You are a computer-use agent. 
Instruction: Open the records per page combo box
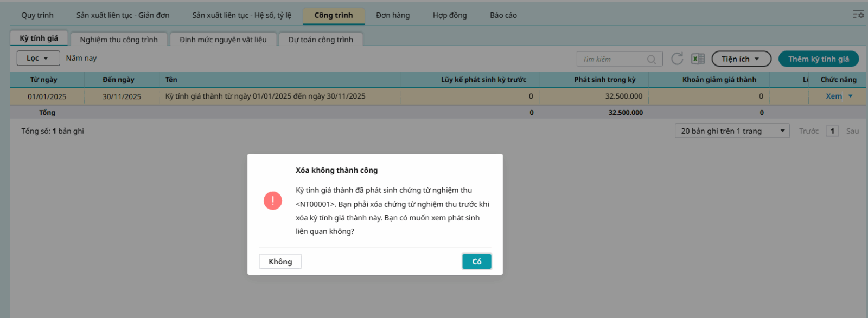click(x=732, y=131)
